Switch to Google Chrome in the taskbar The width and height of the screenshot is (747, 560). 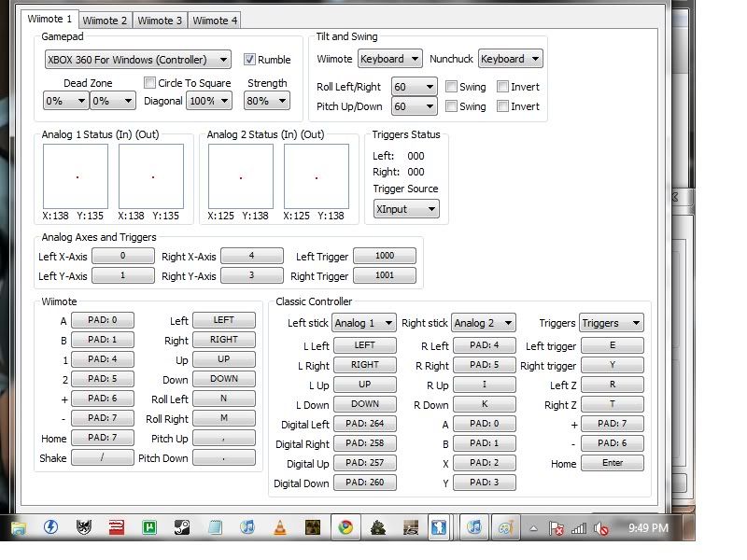(x=345, y=527)
